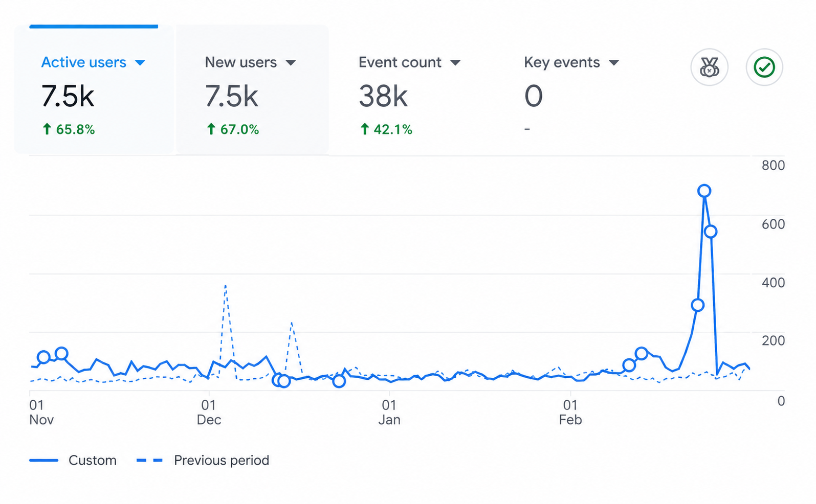Viewport: 816px width, 504px height.
Task: Click the 01 Dec axis label
Action: (x=209, y=413)
